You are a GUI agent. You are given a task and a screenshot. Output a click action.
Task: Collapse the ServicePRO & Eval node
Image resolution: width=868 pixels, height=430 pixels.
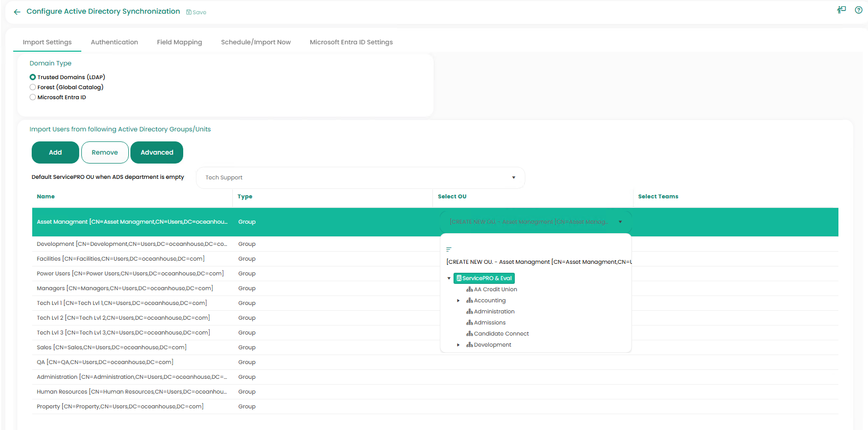(x=449, y=279)
